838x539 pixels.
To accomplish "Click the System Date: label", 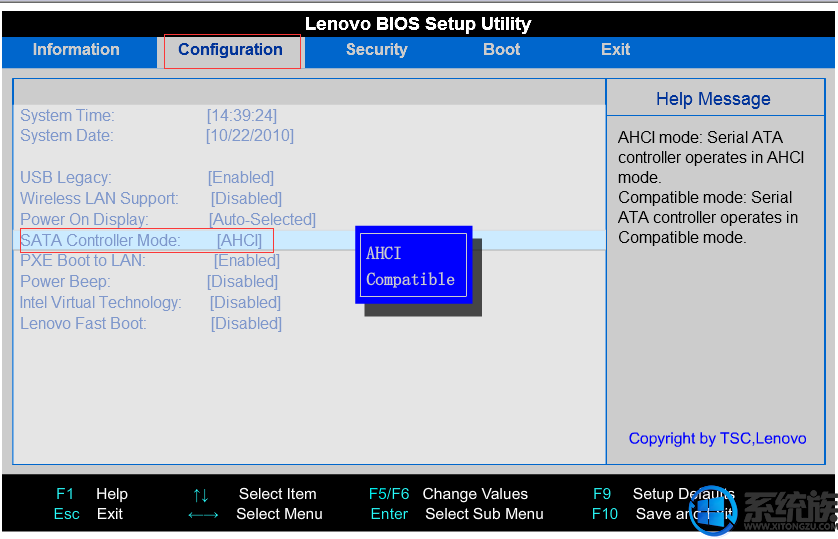I will 67,136.
